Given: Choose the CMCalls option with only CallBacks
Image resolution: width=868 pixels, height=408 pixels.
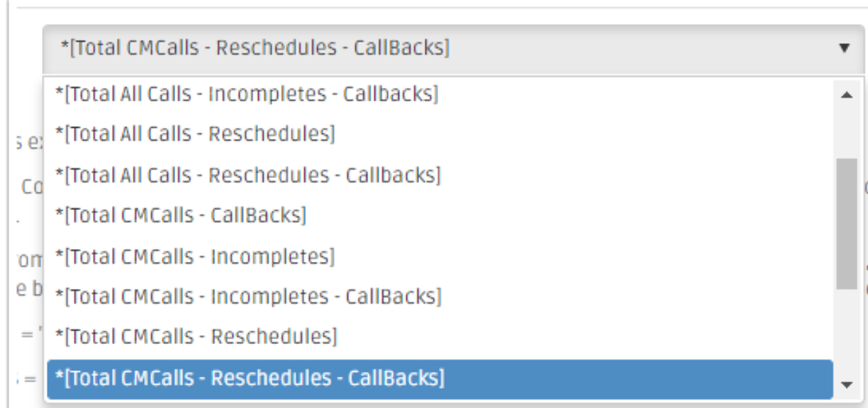Looking at the screenshot, I should click(440, 215).
